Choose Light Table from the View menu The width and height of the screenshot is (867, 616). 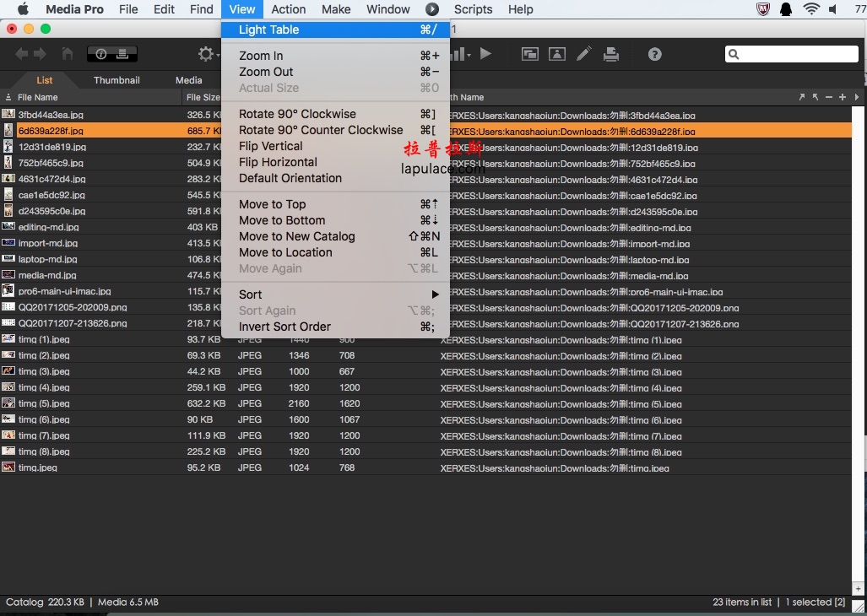(x=335, y=30)
